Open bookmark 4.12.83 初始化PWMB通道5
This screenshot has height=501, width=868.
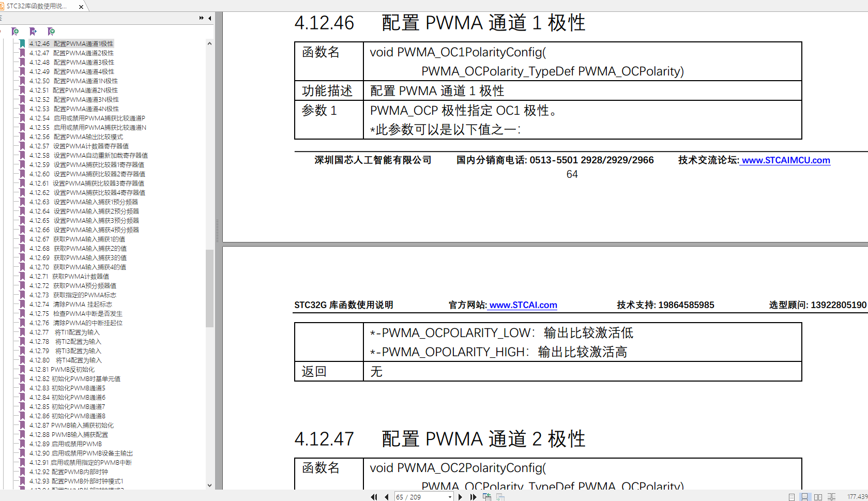click(x=67, y=388)
